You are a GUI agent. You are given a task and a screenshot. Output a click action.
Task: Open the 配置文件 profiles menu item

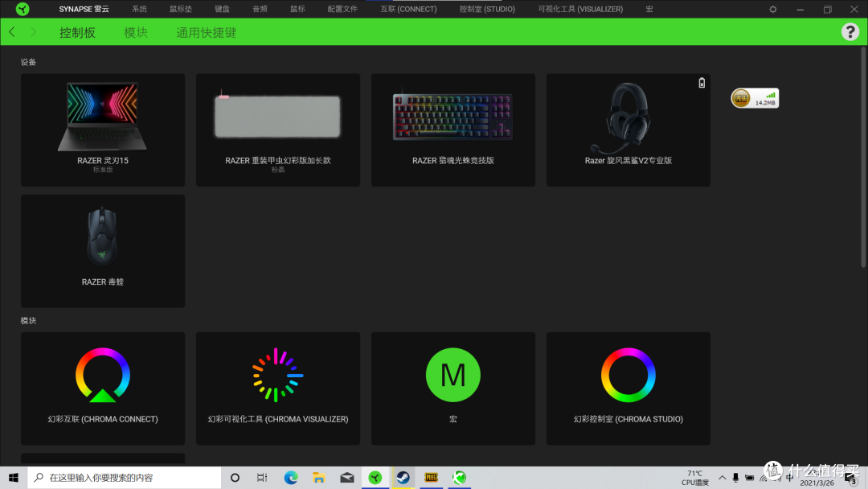tap(342, 9)
